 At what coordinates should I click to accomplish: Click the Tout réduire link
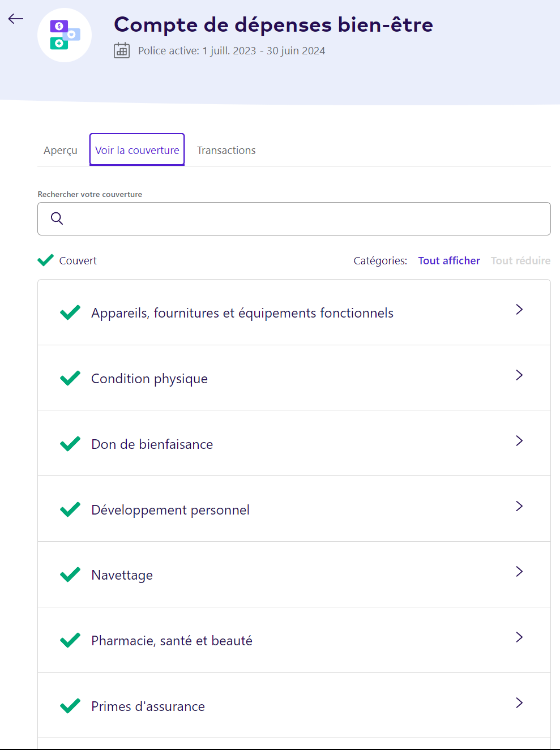[x=520, y=260]
